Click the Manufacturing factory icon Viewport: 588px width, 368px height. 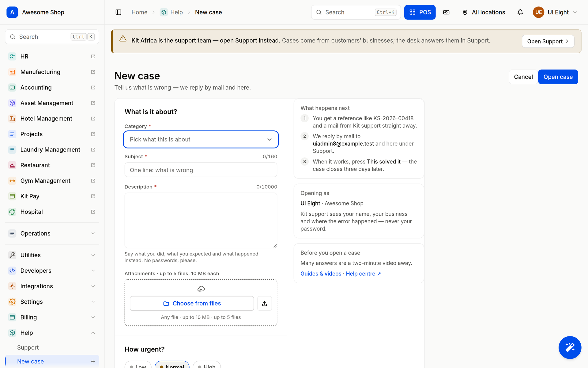point(12,72)
